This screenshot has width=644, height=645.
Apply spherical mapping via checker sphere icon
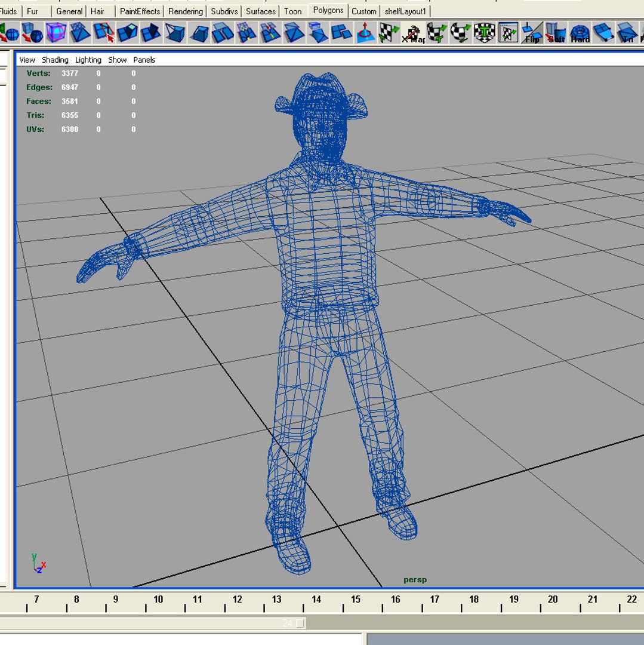(x=461, y=33)
